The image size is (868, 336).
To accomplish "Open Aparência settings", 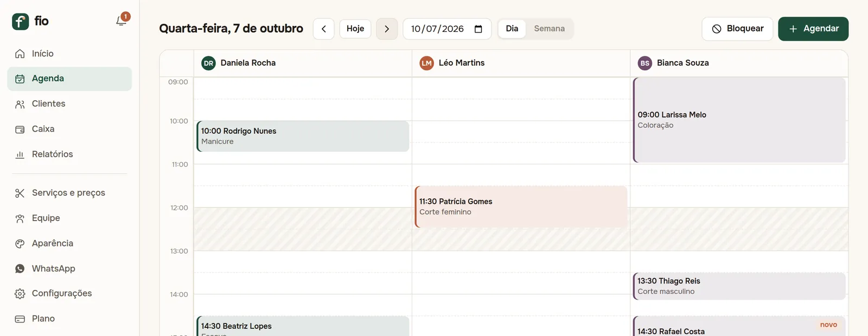I will [x=69, y=243].
